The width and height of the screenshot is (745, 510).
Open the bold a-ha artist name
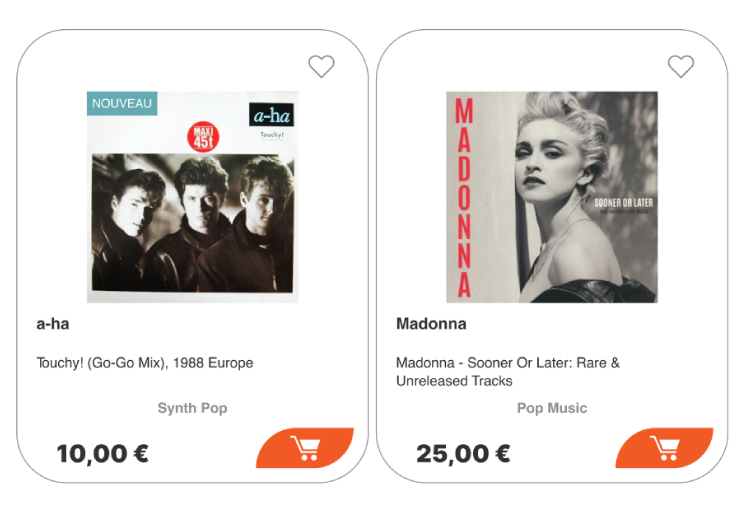(53, 324)
